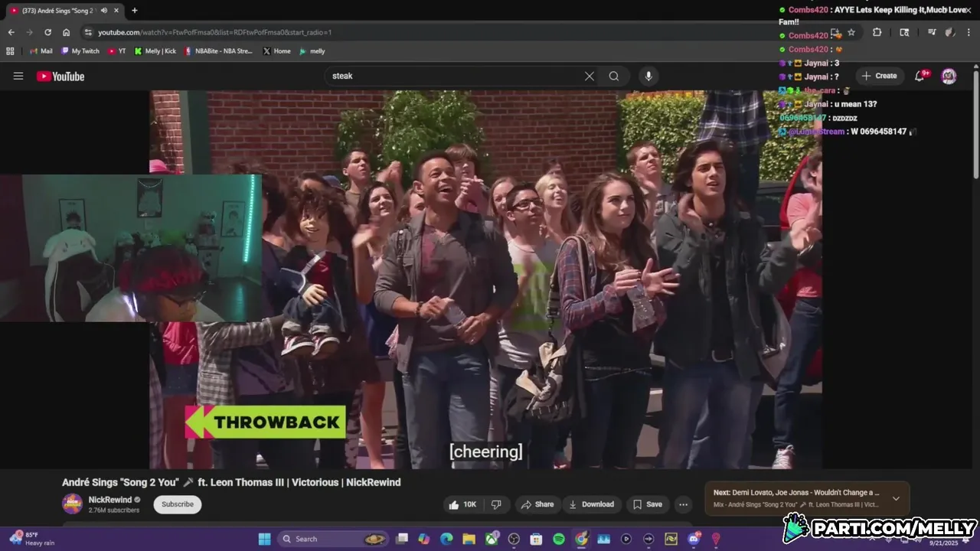Open the weather widget showing Heavy rain
Screen dimensions: 980x551
[x=31, y=539]
